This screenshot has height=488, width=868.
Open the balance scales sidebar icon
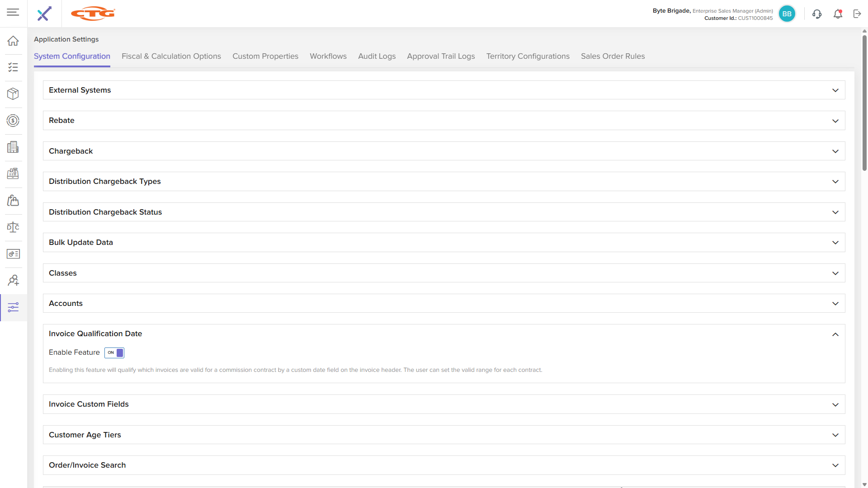tap(13, 227)
